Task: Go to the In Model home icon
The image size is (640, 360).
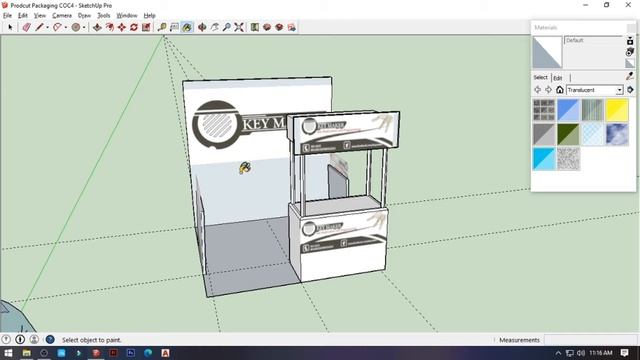Action: coord(560,90)
